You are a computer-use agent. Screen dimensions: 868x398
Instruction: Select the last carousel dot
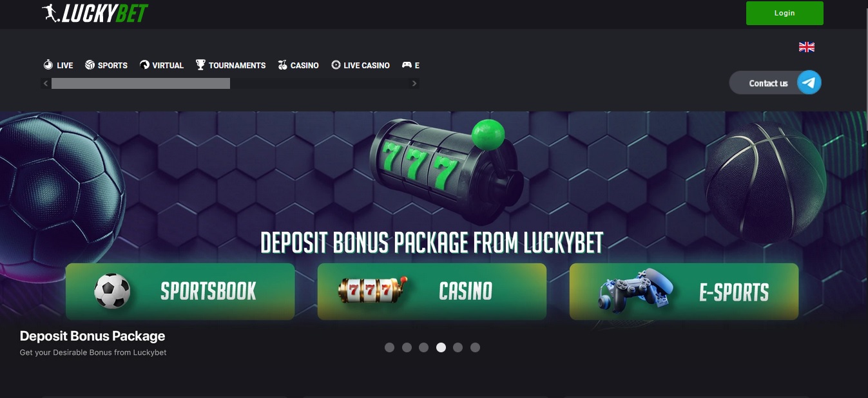click(475, 347)
